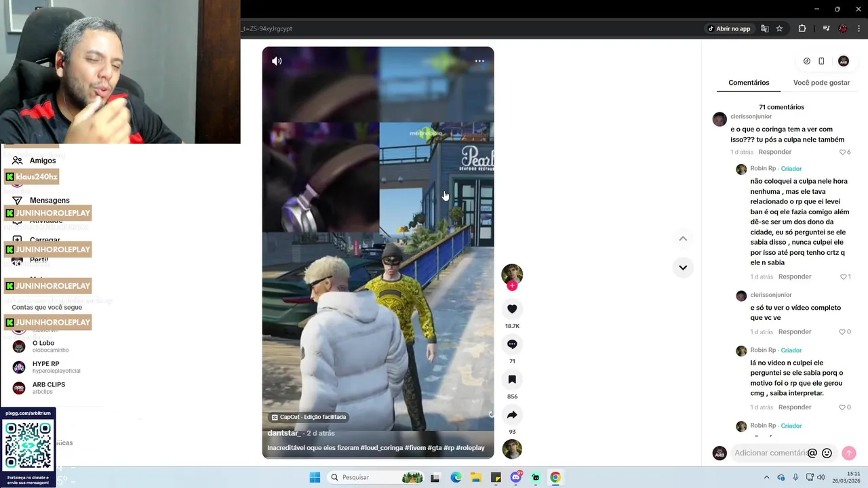Click the taskbar Pesquisar search box
Image resolution: width=868 pixels, height=488 pixels.
click(375, 477)
